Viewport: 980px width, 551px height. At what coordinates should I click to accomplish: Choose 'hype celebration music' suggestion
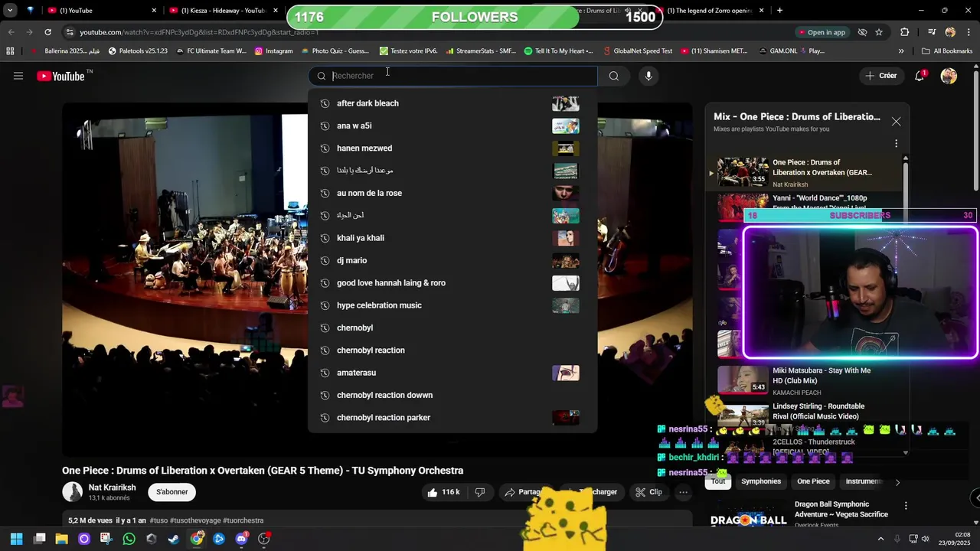(452, 305)
